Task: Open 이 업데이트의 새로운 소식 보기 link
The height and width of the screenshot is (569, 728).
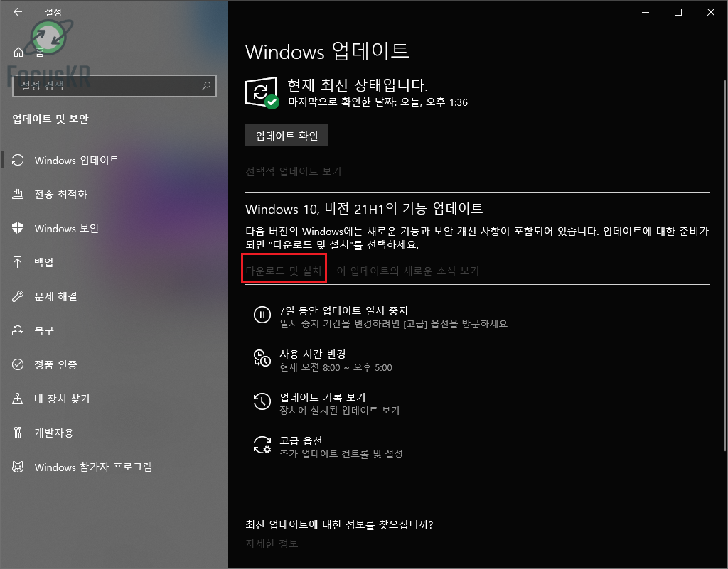Action: click(407, 271)
